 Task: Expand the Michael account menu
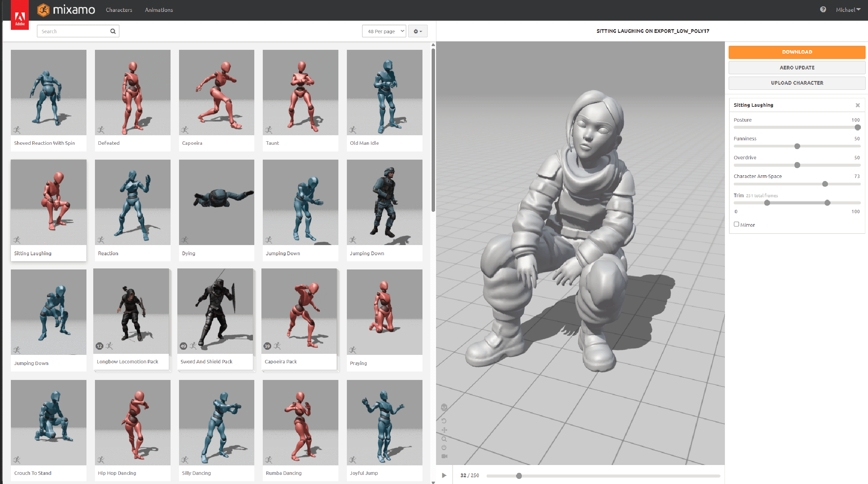point(848,10)
